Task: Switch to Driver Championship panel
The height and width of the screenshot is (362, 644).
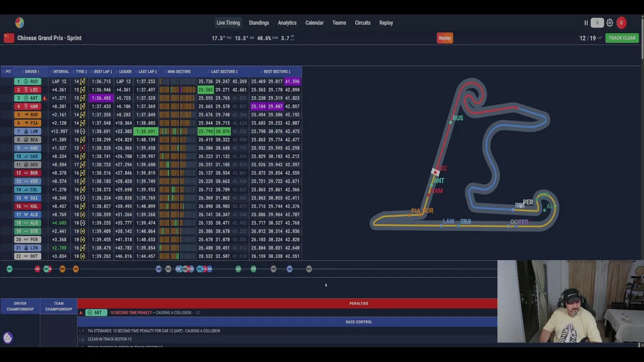Action: point(20,306)
